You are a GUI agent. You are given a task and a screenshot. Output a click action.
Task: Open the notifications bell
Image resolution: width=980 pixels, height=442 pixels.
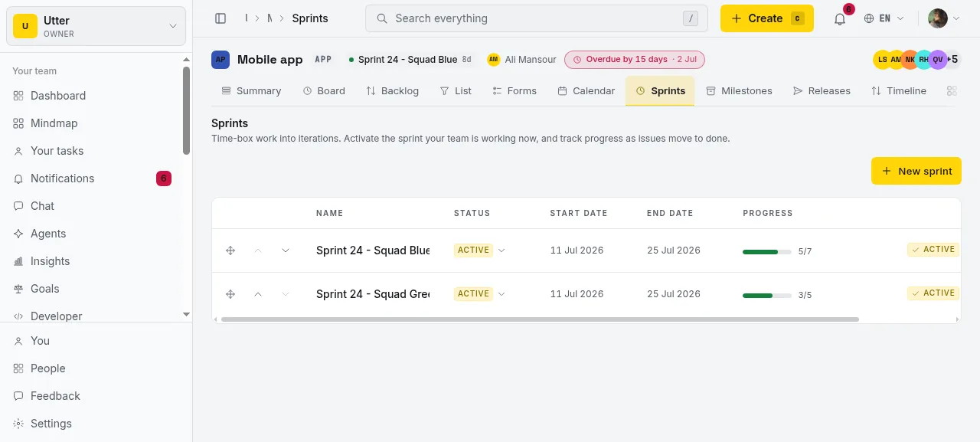[840, 18]
